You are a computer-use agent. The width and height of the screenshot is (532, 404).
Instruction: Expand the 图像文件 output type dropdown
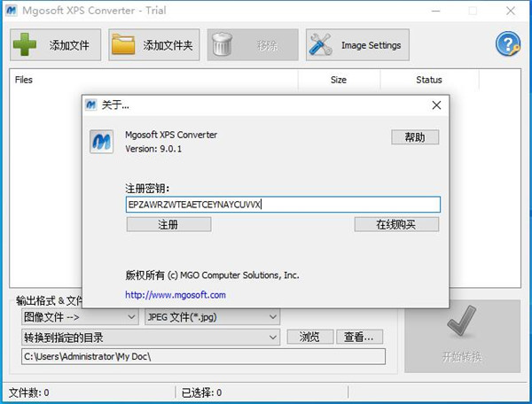[80, 317]
